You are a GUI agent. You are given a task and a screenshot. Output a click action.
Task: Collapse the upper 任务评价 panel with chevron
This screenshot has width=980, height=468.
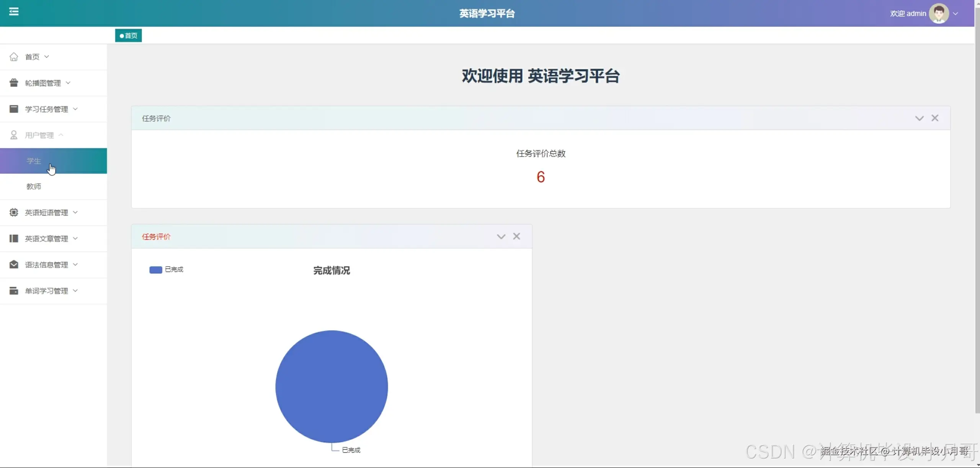pos(918,118)
